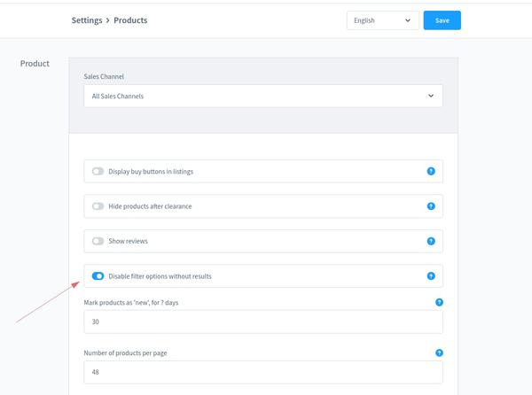Open help for Display buy buttons in listings
This screenshot has width=532, height=395.
pyautogui.click(x=431, y=171)
